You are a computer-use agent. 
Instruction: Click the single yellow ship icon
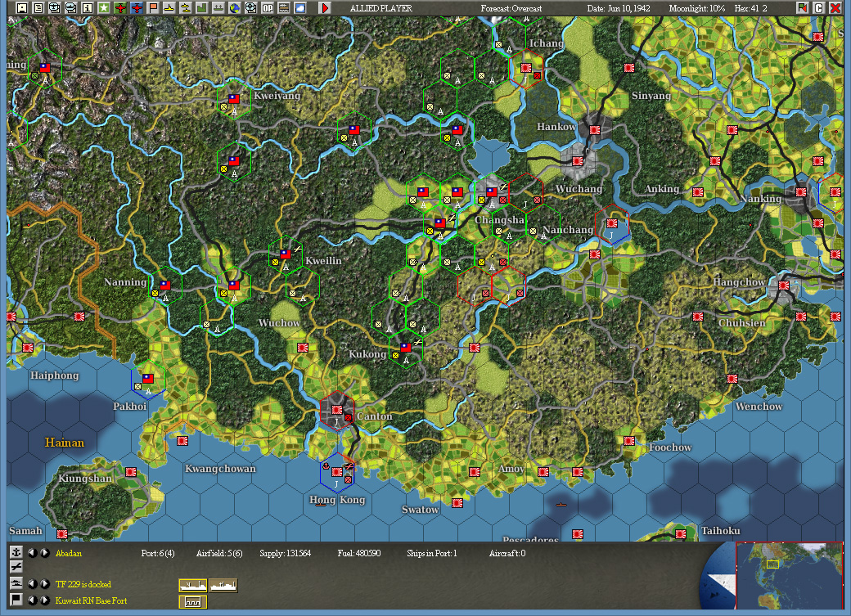point(169,8)
